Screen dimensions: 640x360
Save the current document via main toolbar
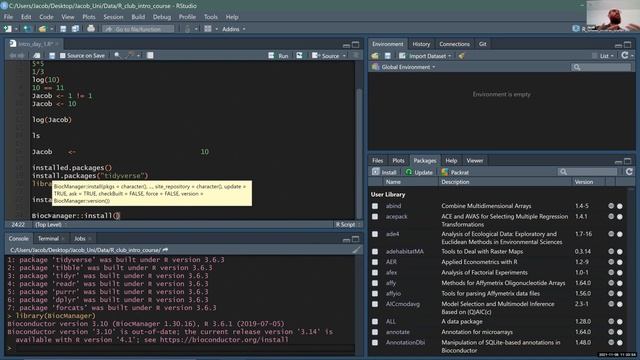pos(63,29)
